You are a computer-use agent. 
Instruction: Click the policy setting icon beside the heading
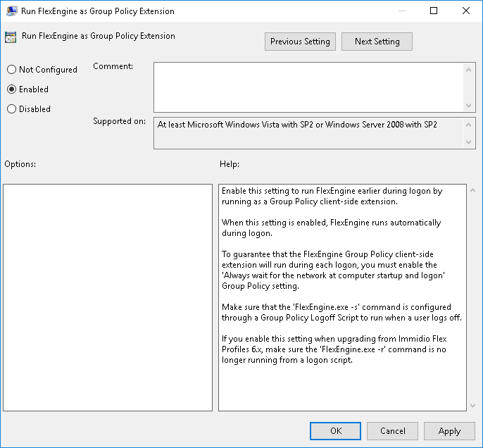tap(11, 37)
